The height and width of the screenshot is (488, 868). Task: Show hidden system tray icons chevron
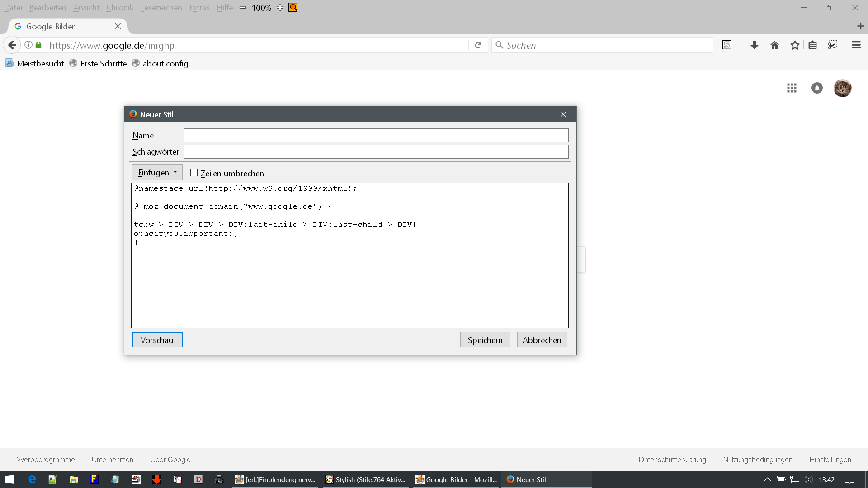click(767, 479)
